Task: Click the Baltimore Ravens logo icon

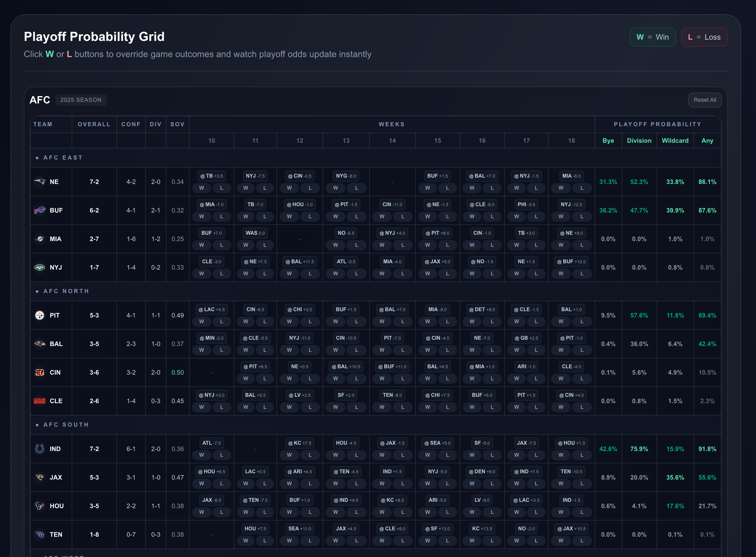Action: [39, 344]
